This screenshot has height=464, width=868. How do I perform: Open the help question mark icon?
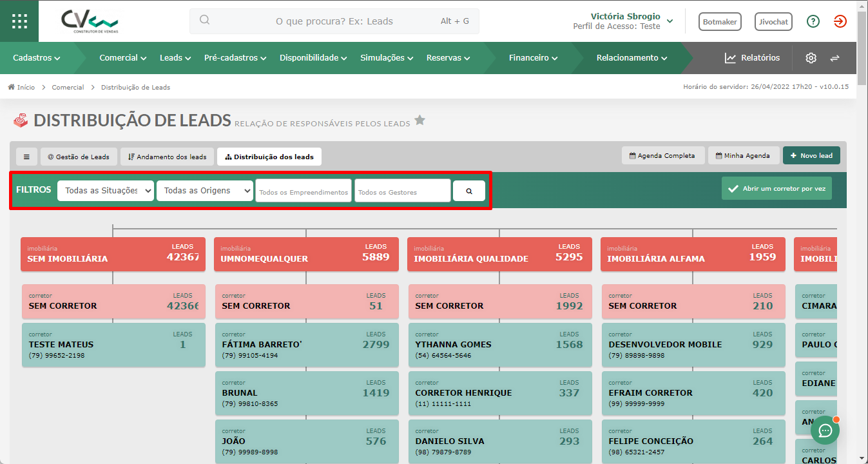813,21
